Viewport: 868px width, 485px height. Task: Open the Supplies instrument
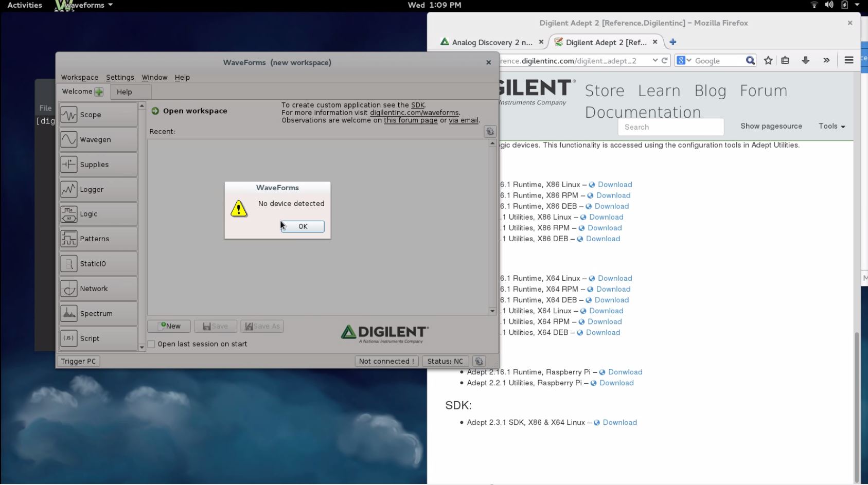(98, 165)
